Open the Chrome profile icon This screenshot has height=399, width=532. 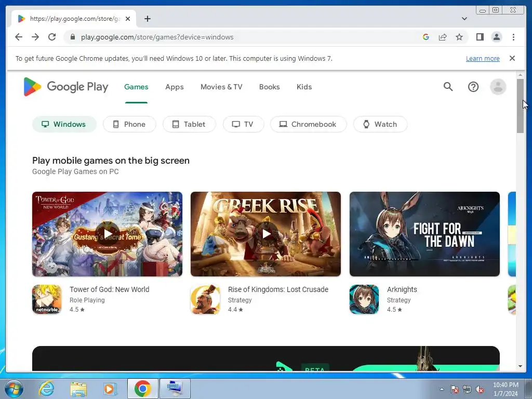[496, 37]
